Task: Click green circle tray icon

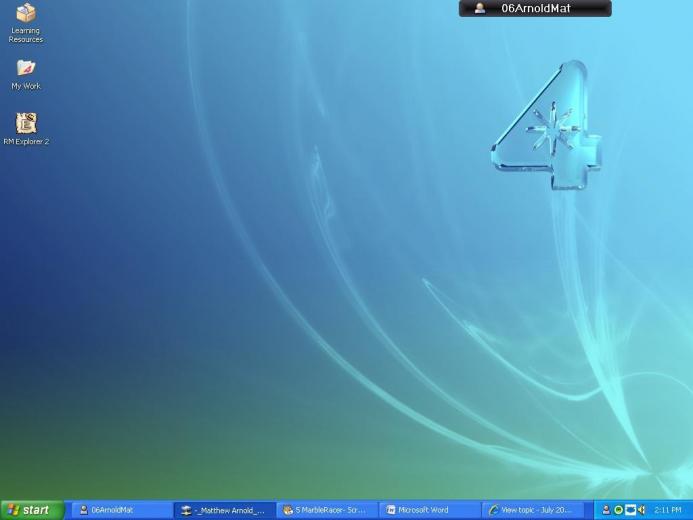Action: [619, 510]
